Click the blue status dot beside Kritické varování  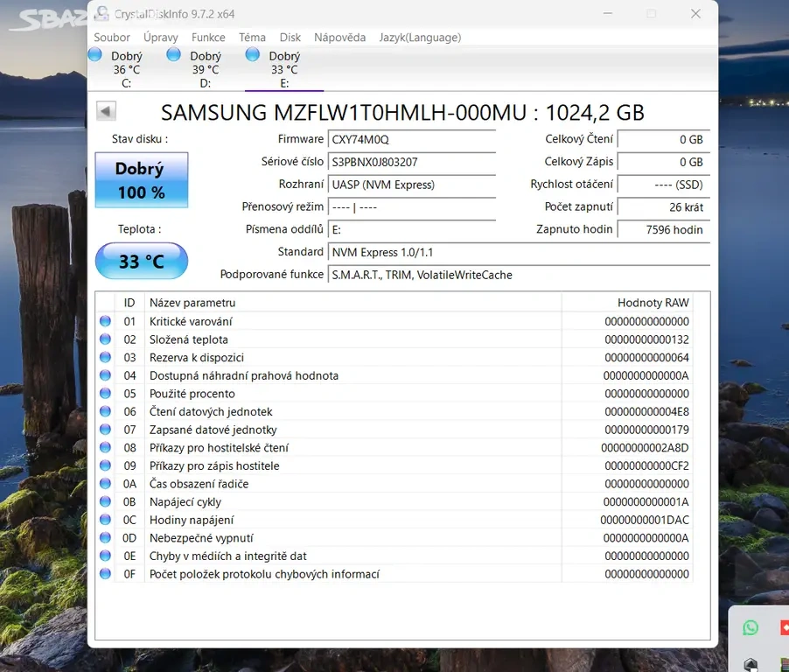tap(105, 321)
